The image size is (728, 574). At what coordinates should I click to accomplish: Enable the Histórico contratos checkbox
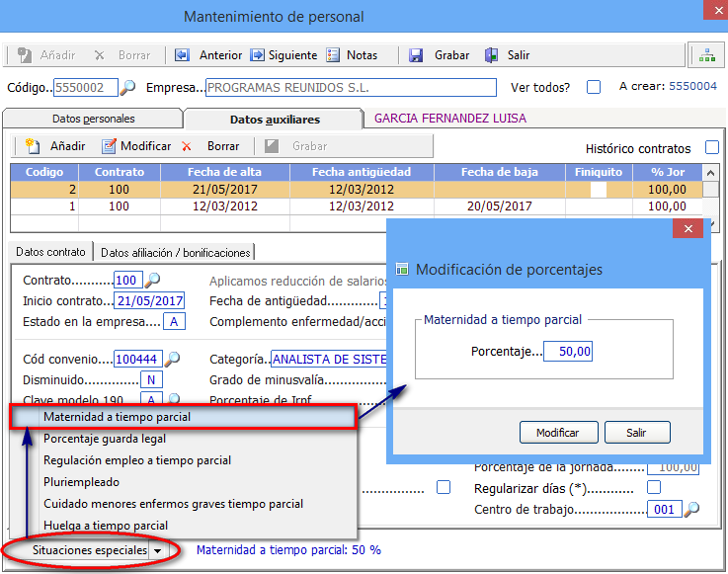(x=712, y=148)
